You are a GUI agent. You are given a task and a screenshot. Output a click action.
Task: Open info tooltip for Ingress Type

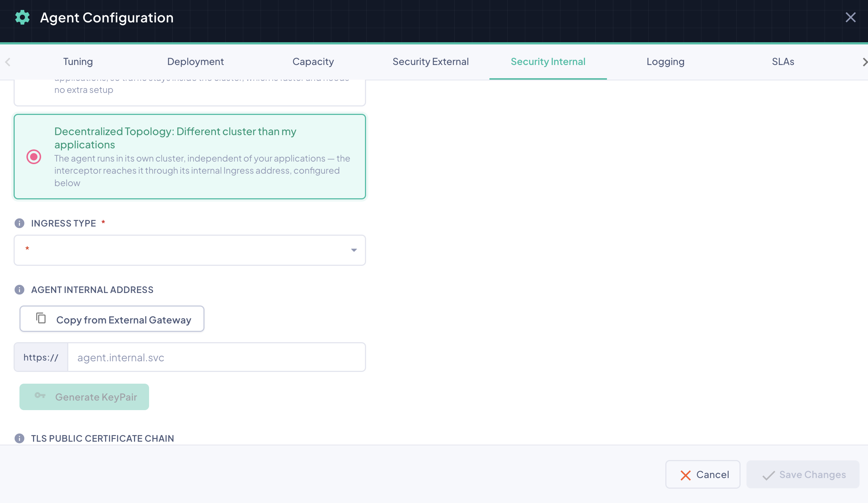[19, 223]
